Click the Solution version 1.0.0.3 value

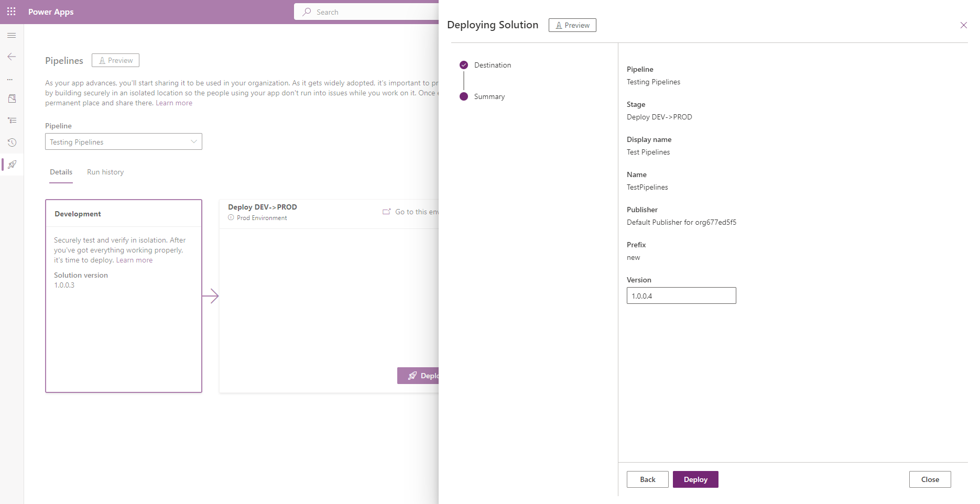pyautogui.click(x=64, y=285)
